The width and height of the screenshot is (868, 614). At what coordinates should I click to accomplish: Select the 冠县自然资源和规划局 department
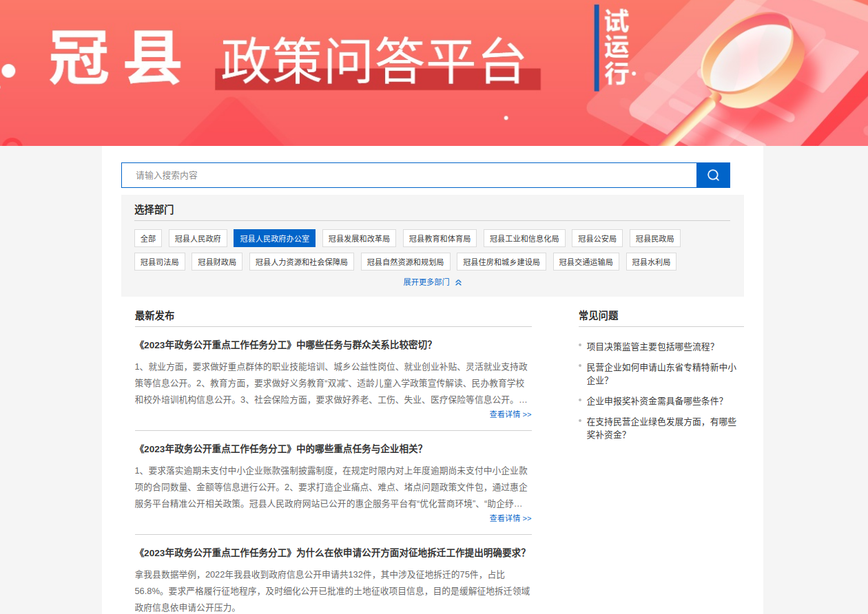pos(406,262)
